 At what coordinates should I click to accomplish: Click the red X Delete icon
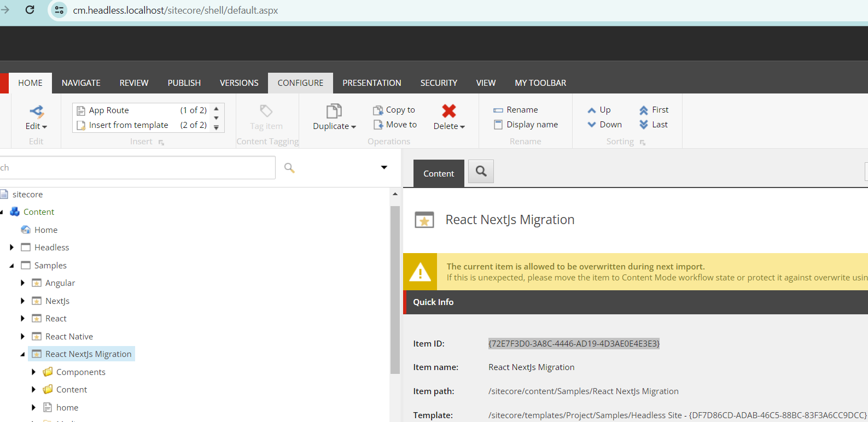[x=448, y=111]
